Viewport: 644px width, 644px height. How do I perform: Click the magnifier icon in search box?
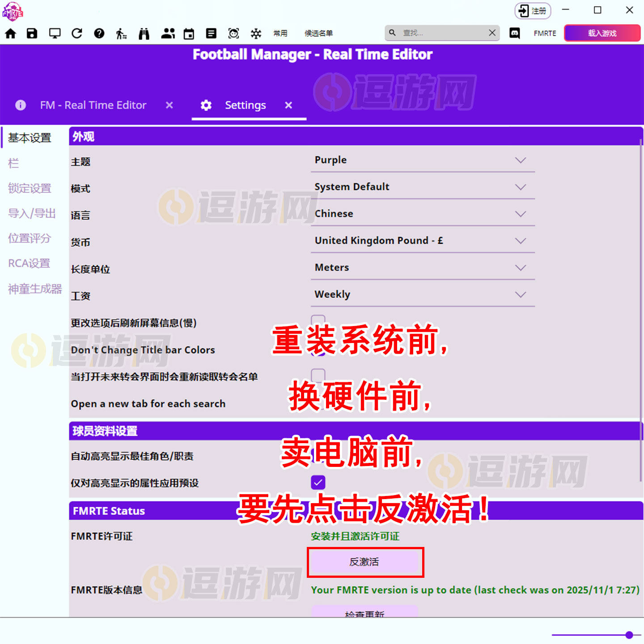(x=392, y=33)
